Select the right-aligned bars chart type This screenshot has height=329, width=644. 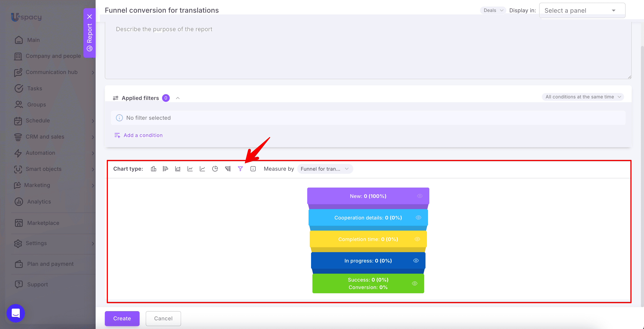pos(228,169)
